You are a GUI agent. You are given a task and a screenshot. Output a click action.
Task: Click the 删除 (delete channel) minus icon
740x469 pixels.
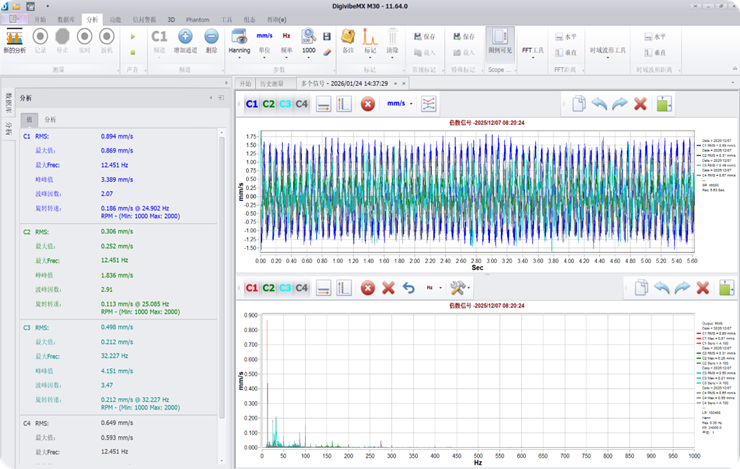211,37
